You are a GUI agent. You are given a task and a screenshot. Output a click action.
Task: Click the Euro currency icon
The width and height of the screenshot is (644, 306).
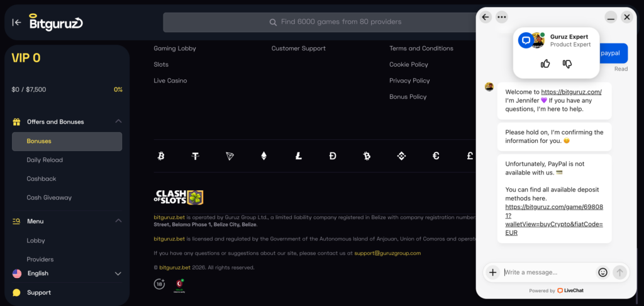click(436, 156)
